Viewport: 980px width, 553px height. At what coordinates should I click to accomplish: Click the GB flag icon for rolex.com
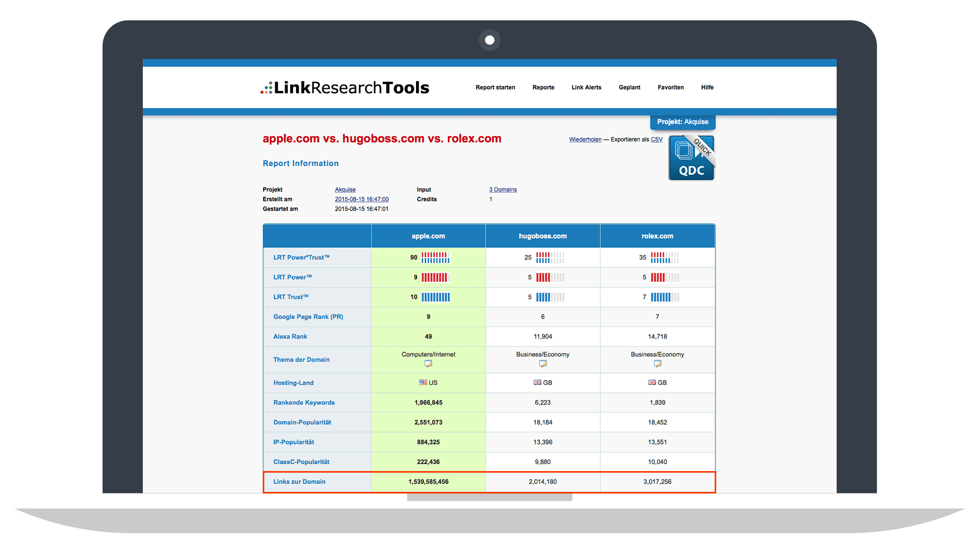point(652,382)
